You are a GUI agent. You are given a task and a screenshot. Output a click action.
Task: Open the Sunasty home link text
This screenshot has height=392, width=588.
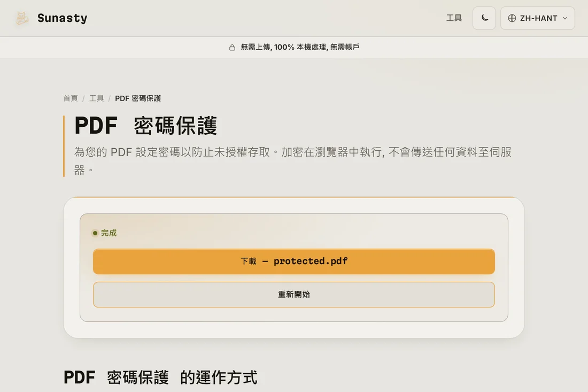62,18
